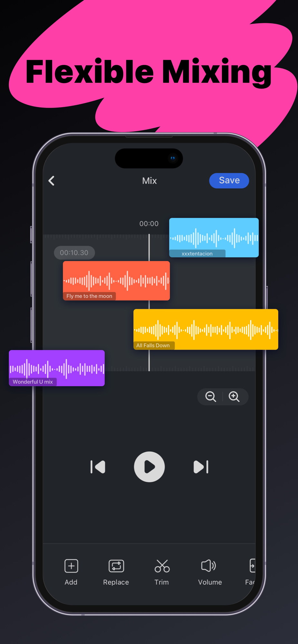Tap the 00:10.30 time badge
The width and height of the screenshot is (298, 644).
[x=74, y=253]
